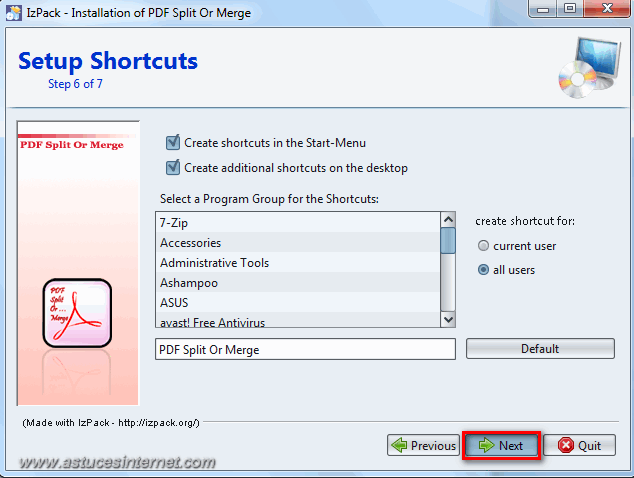Pick Administrative Tools from the list
Viewport: 634px width, 478px height.
(x=298, y=262)
